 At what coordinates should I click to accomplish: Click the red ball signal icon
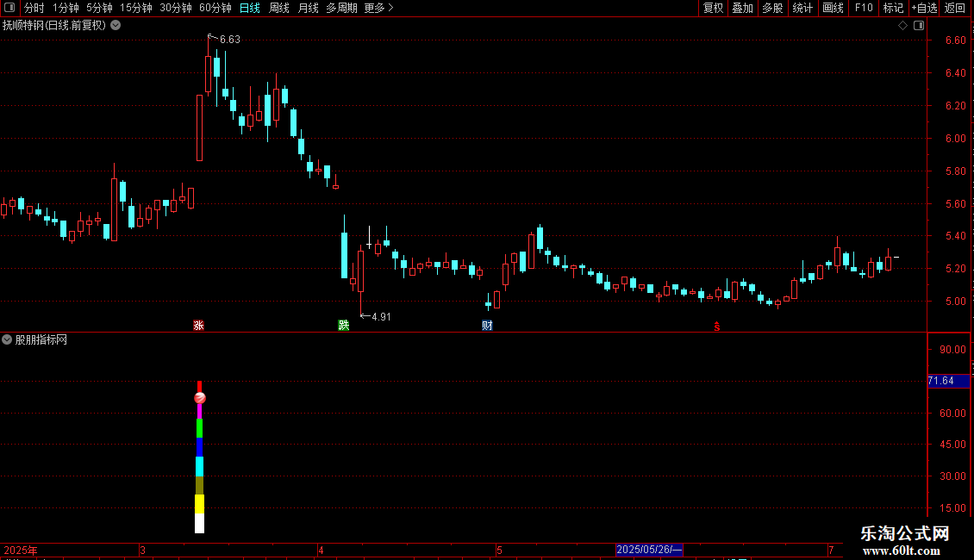pyautogui.click(x=200, y=398)
